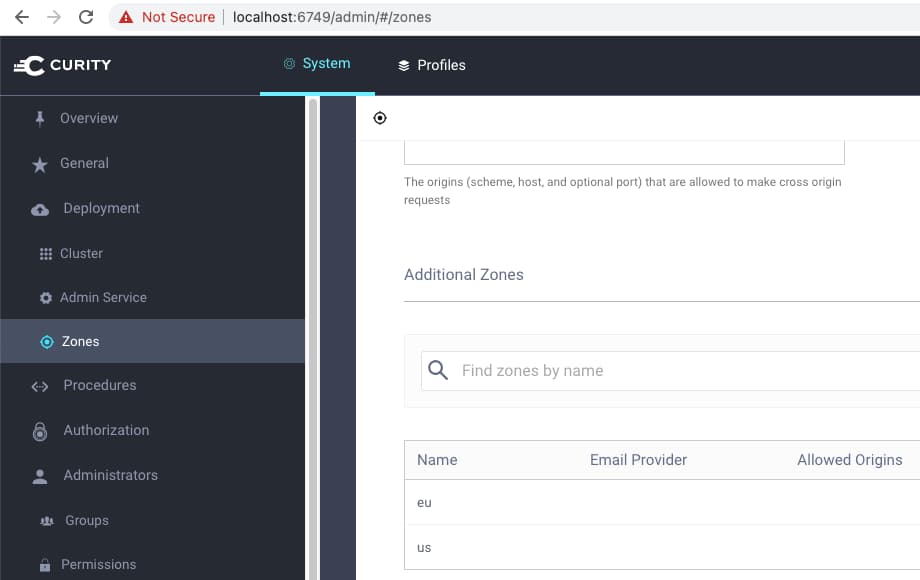
Task: Select Zones in the sidebar
Action: (80, 341)
